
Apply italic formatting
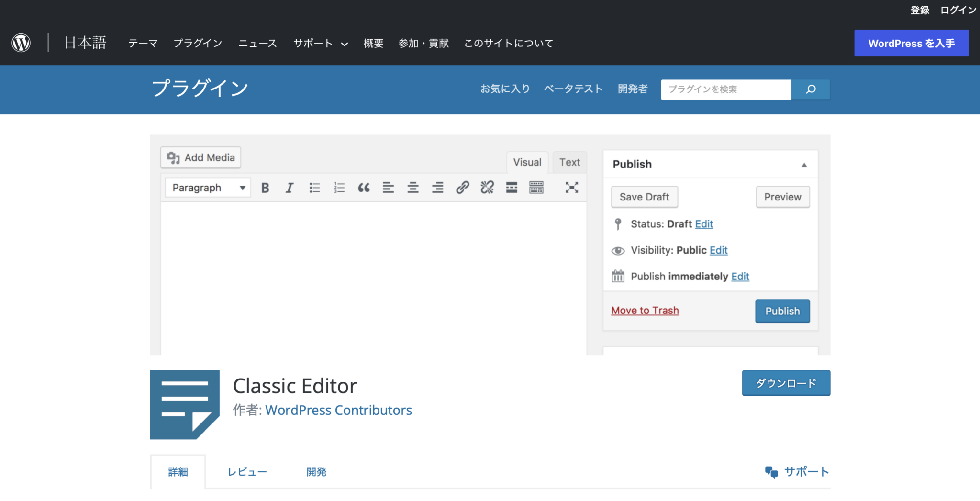(290, 187)
